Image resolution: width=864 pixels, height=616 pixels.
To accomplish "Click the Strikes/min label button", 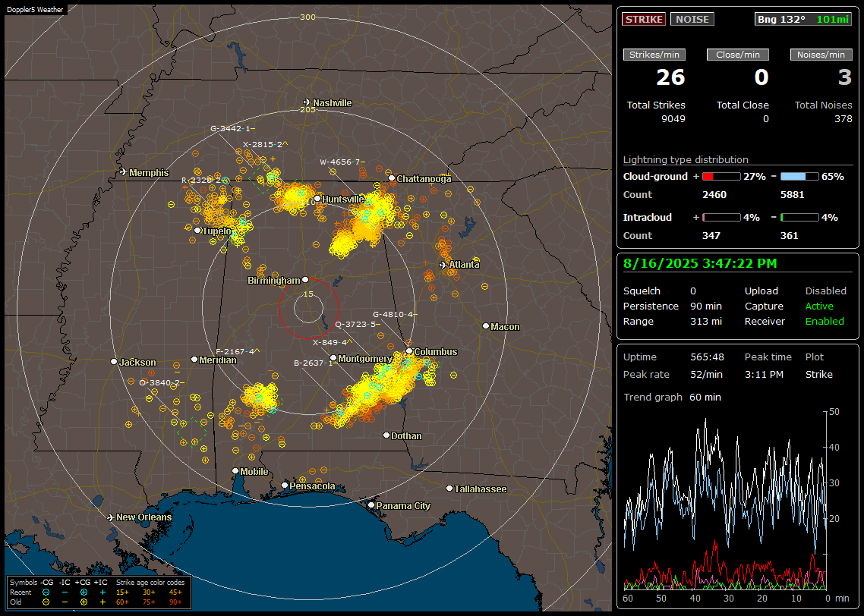I will click(x=654, y=55).
